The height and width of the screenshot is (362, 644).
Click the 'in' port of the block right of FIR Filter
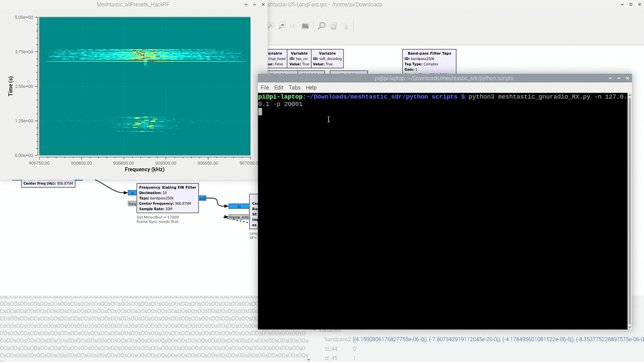click(x=239, y=206)
